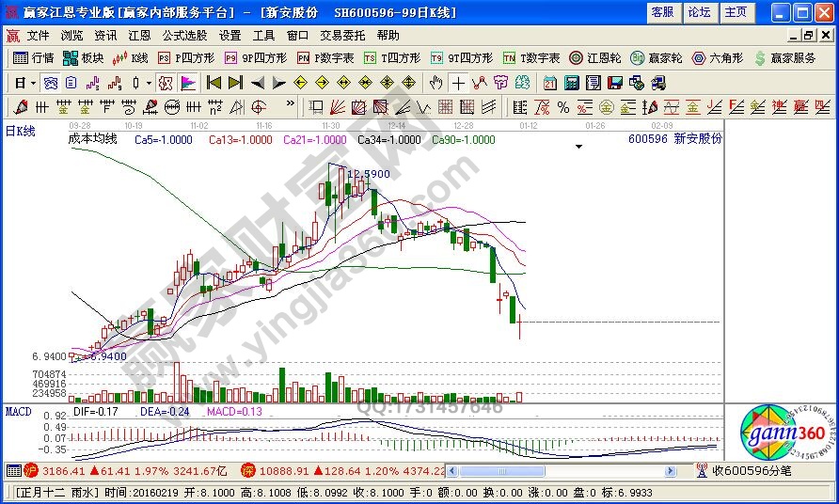Open the 六角形 hexagon tool
The width and height of the screenshot is (839, 504).
click(718, 58)
